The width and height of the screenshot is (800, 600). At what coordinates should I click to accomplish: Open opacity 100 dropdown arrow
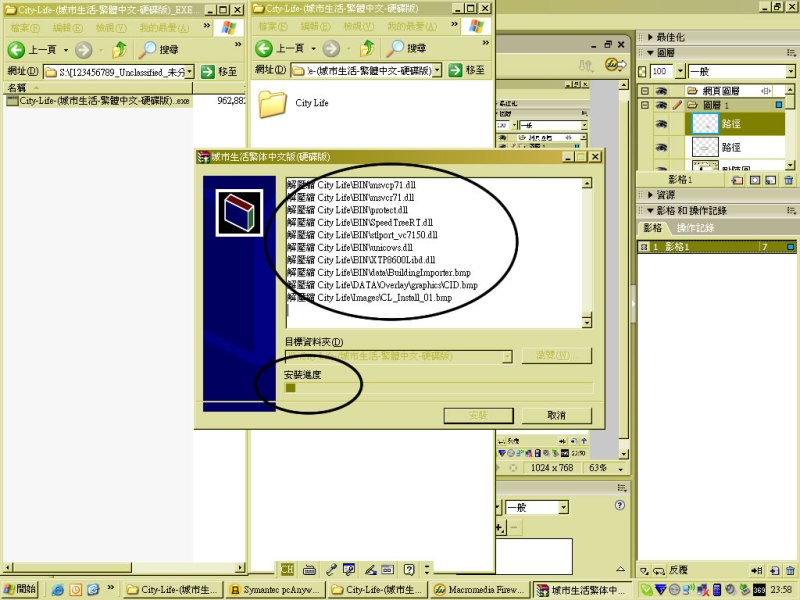tap(680, 71)
